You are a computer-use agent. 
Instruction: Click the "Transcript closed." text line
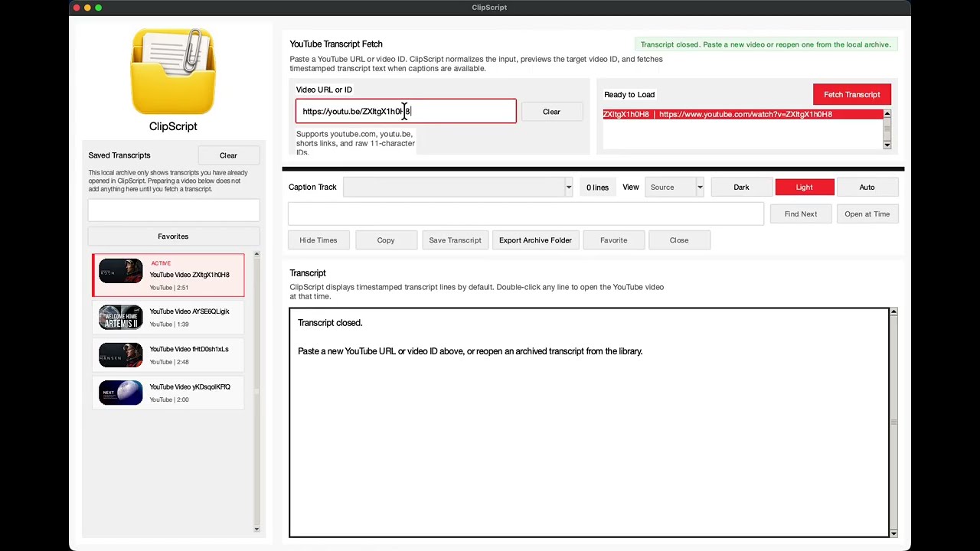pyautogui.click(x=330, y=323)
